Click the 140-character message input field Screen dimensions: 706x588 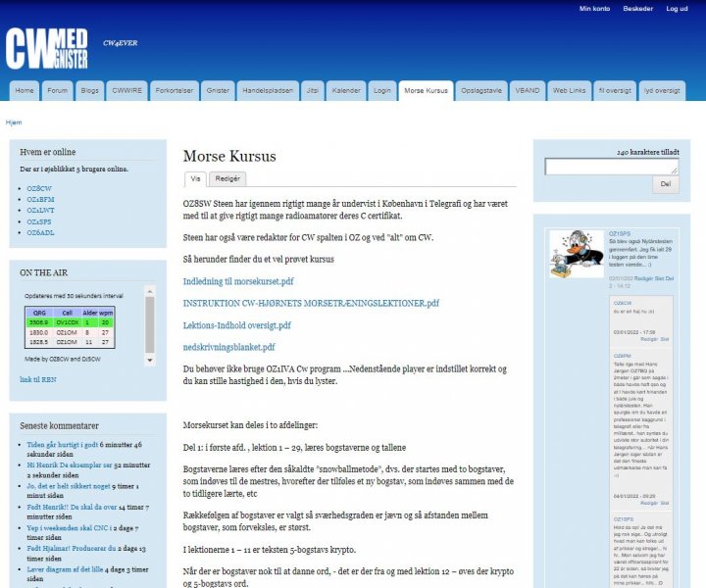[612, 167]
